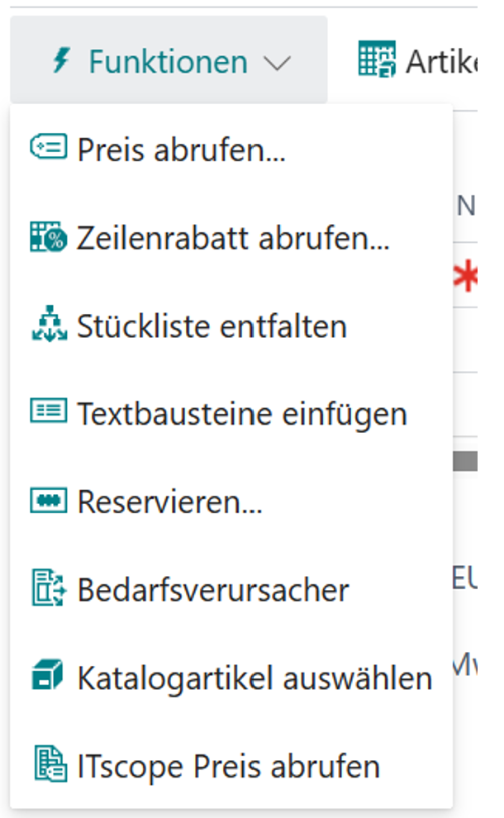The height and width of the screenshot is (818, 504).
Task: Open the Funktionen dropdown chevron
Action: tap(278, 61)
